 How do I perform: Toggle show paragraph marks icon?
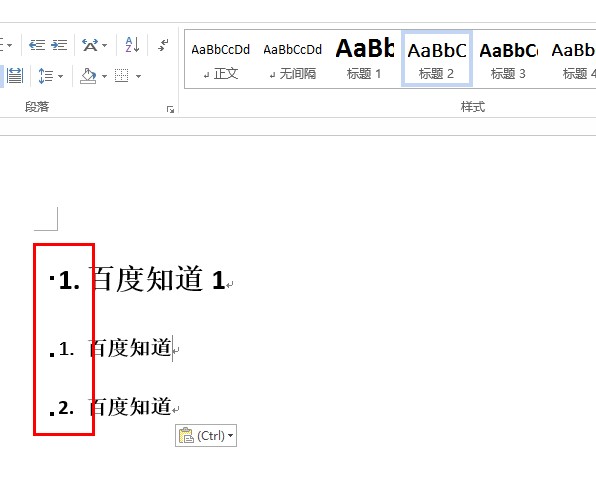pyautogui.click(x=163, y=45)
